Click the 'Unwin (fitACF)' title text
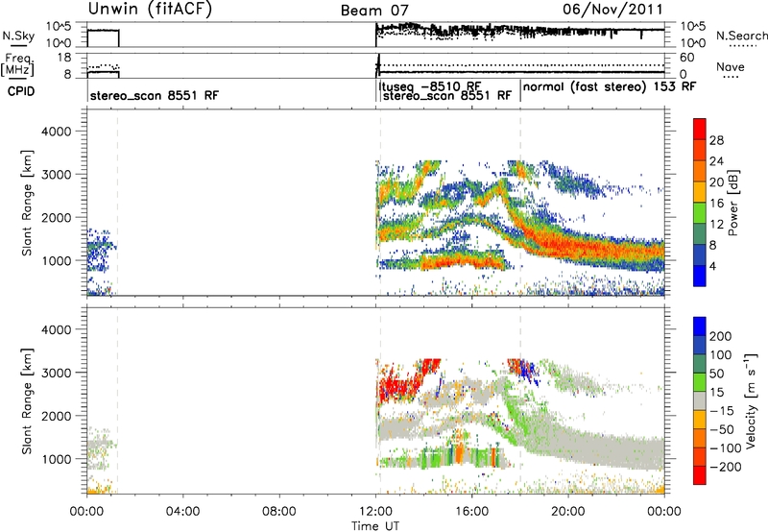The image size is (768, 532). (150, 10)
